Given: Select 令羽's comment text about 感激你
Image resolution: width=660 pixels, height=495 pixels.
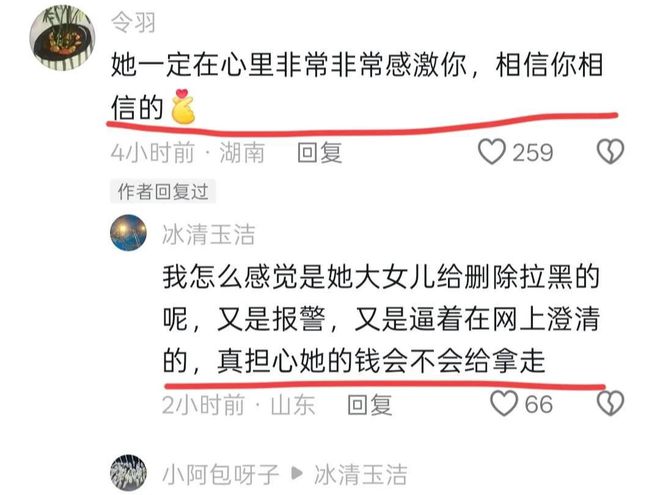Looking at the screenshot, I should [x=357, y=87].
